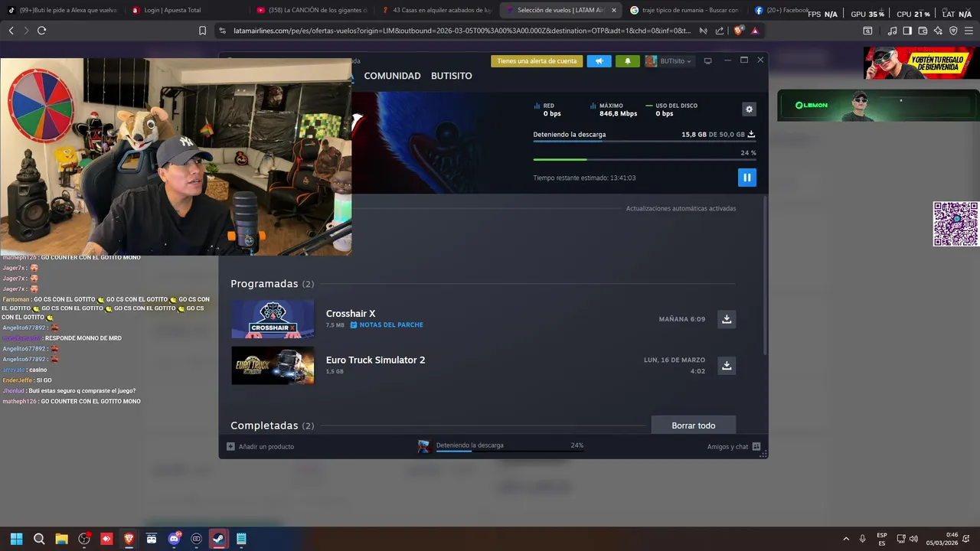Click the share page icon in address bar
The height and width of the screenshot is (551, 980).
tap(720, 31)
